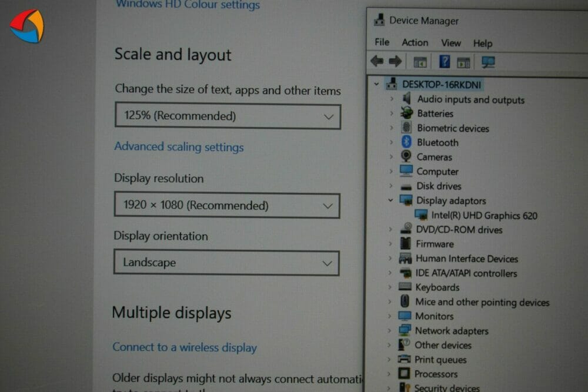Select the Intel(R) UHD Graphics 620 label

point(484,216)
